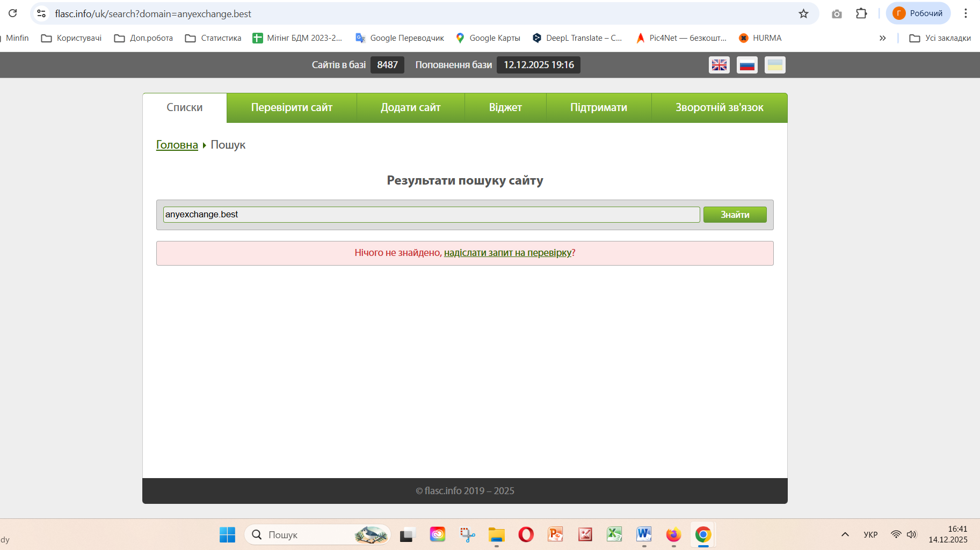Screen dimensions: 980x550
Task: Launch Firefox from the taskbar
Action: tap(673, 534)
